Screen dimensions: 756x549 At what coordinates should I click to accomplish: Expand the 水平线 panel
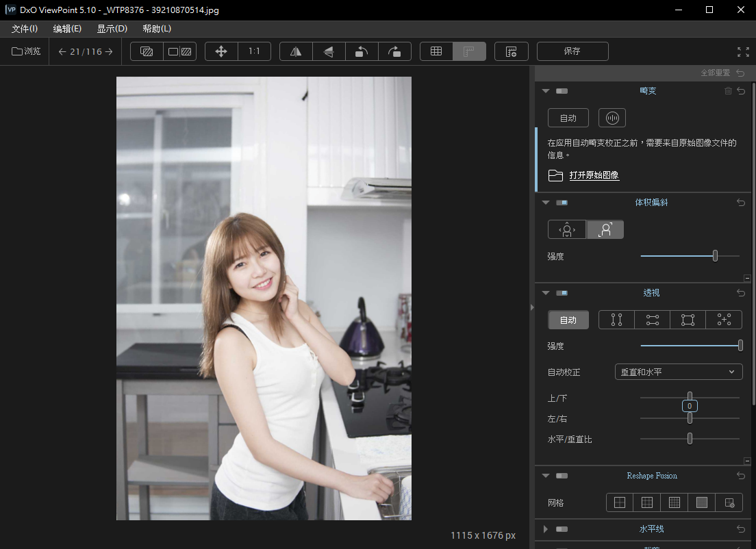point(546,529)
